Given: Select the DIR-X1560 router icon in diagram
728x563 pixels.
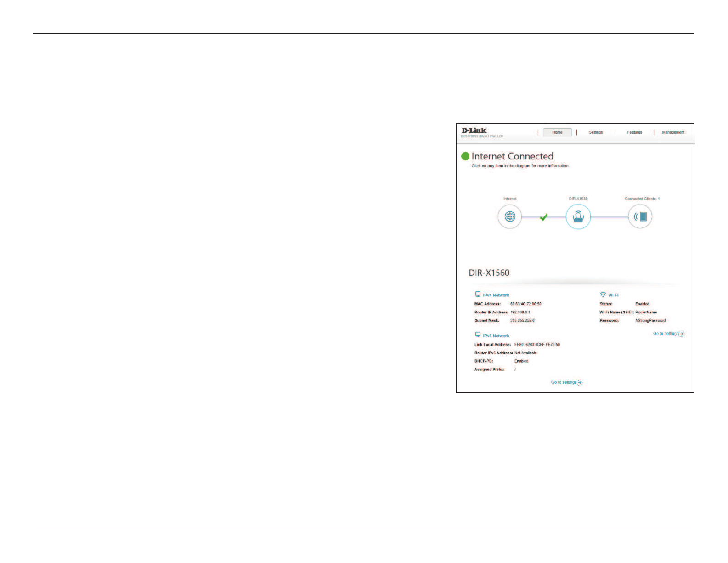Looking at the screenshot, I should [578, 216].
